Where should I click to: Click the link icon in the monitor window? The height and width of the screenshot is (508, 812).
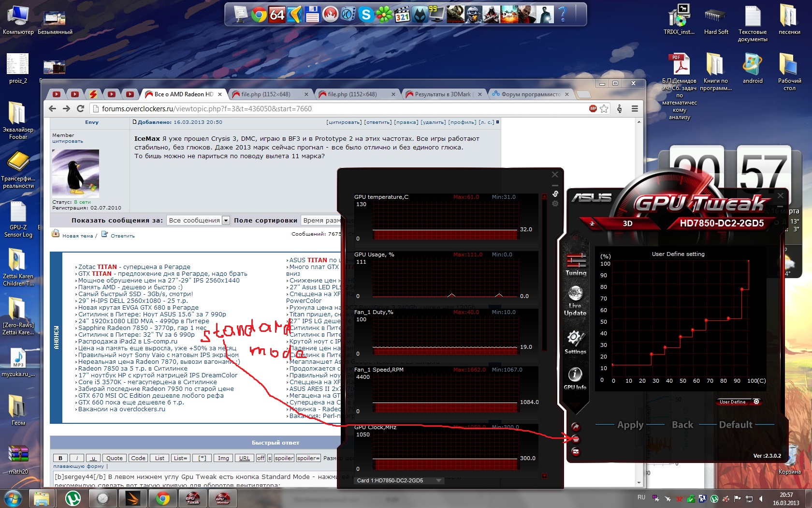click(555, 194)
